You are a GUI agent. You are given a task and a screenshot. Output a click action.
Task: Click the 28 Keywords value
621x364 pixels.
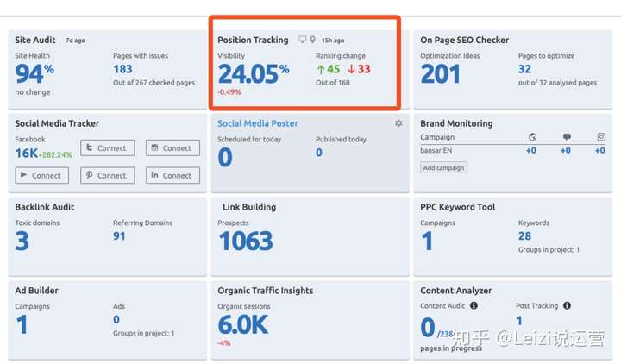click(524, 236)
